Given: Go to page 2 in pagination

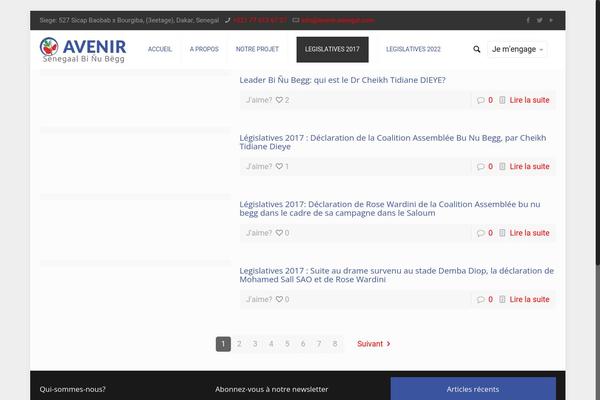Looking at the screenshot, I should pos(239,344).
